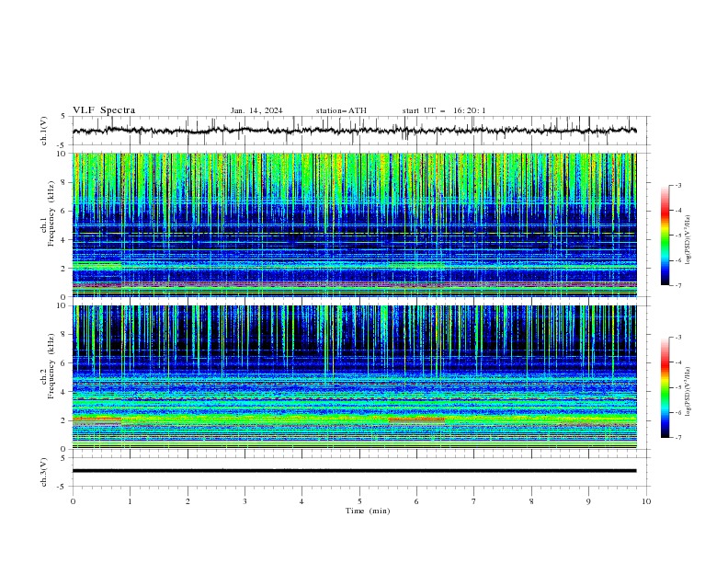Click time axis tick label "9"
The height and width of the screenshot is (563, 728).
588,501
